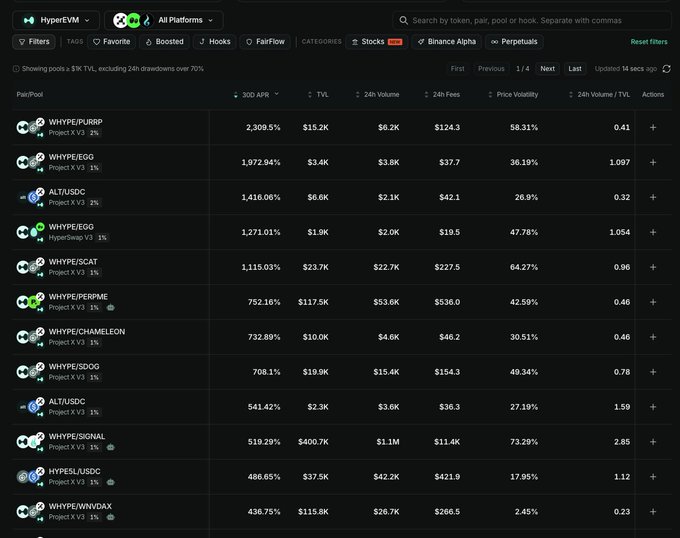680x538 pixels.
Task: Select the 2,309.5% APR value
Action: coord(263,127)
